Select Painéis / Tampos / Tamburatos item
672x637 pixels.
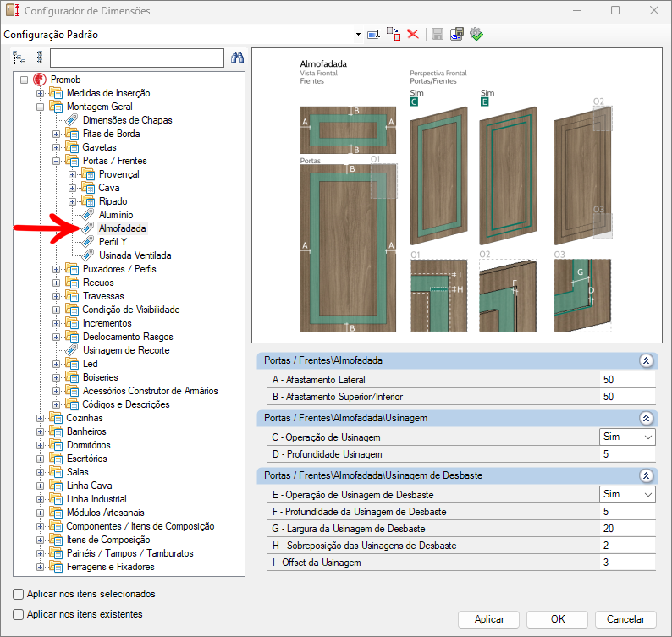click(129, 553)
